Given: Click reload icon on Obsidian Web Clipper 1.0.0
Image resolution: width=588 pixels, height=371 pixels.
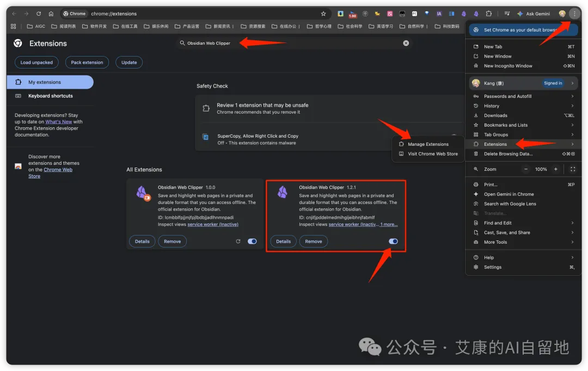Looking at the screenshot, I should [238, 241].
